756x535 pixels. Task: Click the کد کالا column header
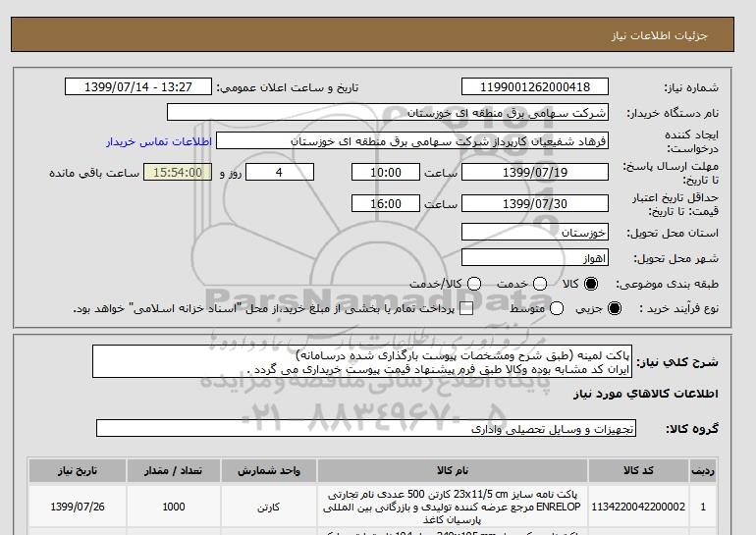(638, 470)
